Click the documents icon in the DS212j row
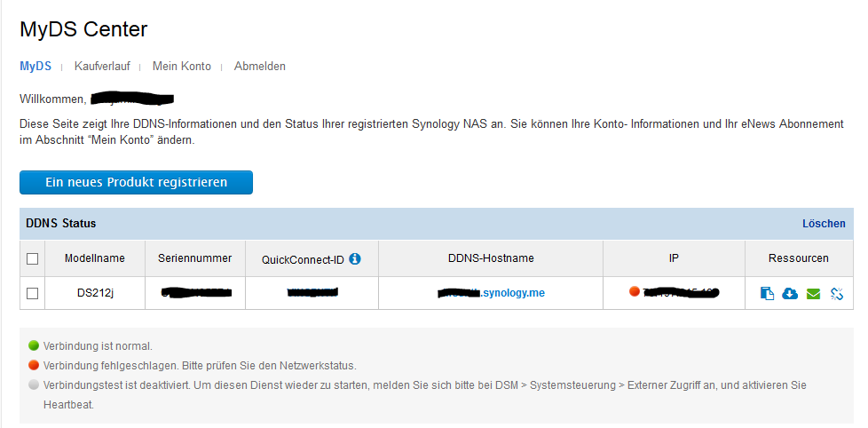 pyautogui.click(x=767, y=293)
